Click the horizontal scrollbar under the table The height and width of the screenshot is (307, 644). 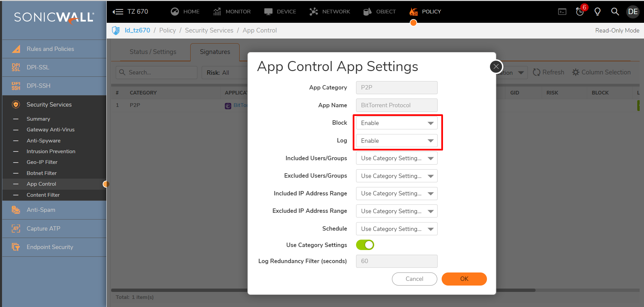323,290
